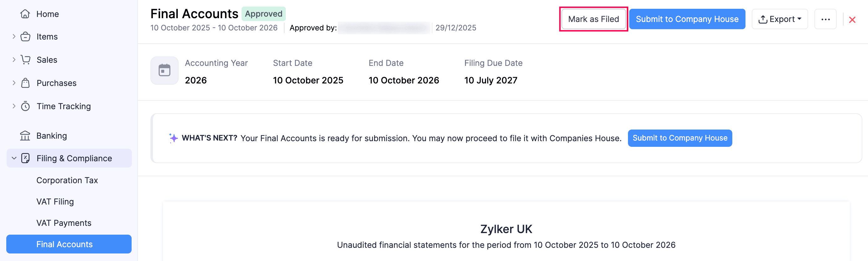The image size is (868, 261).
Task: Select Final Accounts in the sidebar
Action: 64,244
